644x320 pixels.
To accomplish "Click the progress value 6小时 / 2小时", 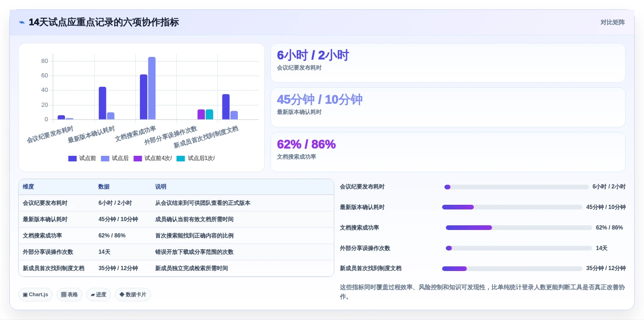I will (x=609, y=187).
